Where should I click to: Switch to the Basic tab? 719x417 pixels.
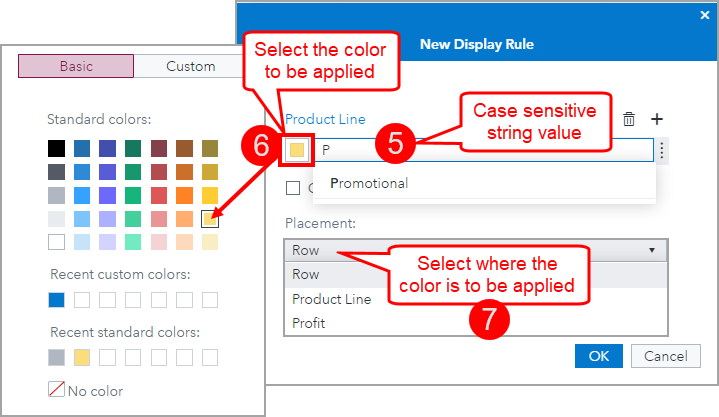coord(76,66)
